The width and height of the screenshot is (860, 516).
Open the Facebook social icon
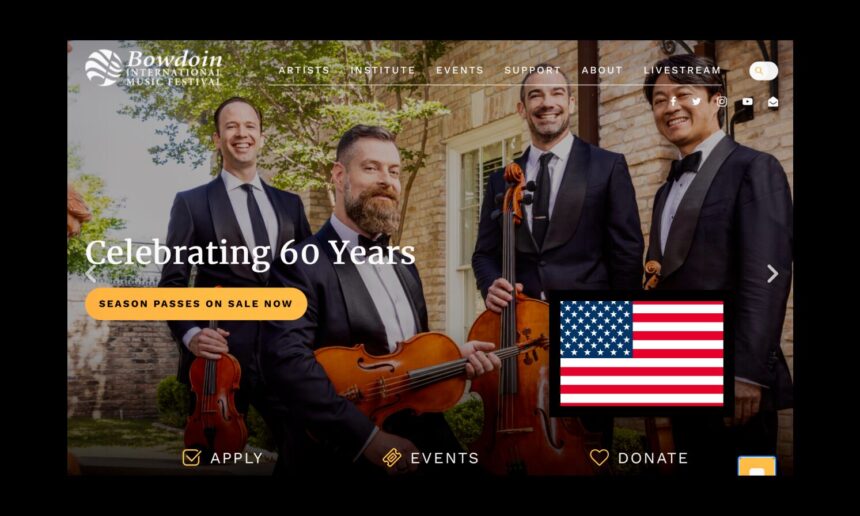673,101
